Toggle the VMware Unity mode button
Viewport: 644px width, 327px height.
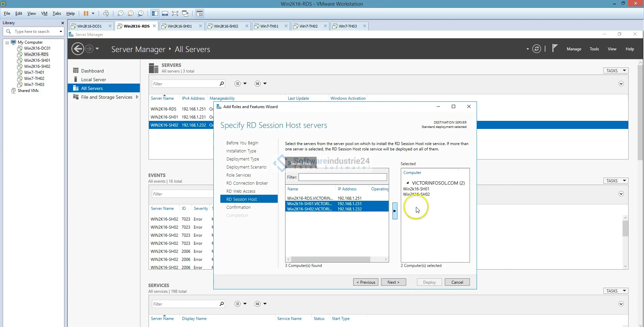(185, 13)
